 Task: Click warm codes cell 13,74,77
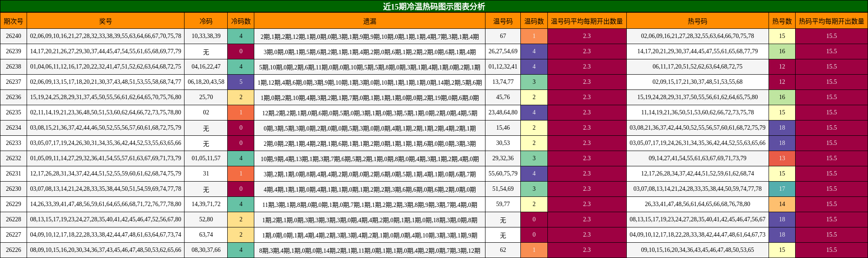click(x=503, y=82)
